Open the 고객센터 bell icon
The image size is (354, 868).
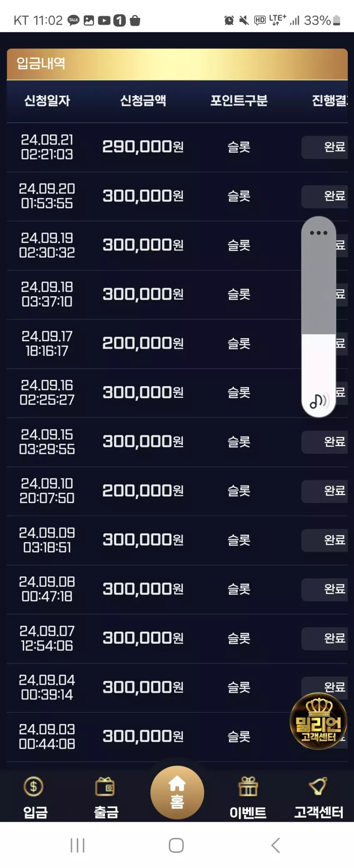(x=318, y=786)
